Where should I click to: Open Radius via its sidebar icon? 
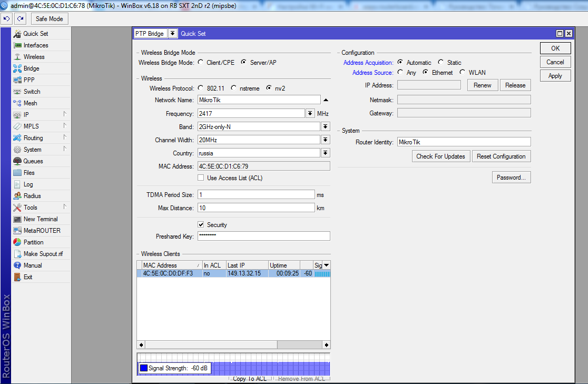click(17, 196)
